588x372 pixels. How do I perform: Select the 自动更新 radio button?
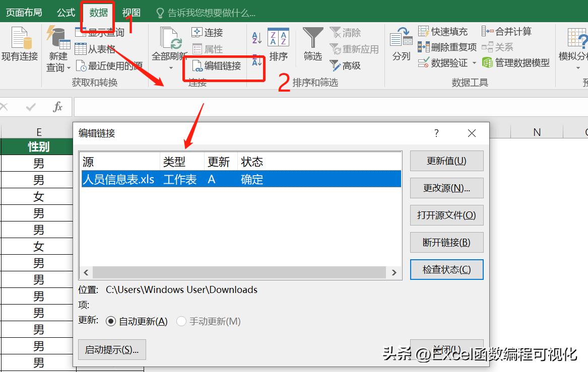(x=111, y=321)
